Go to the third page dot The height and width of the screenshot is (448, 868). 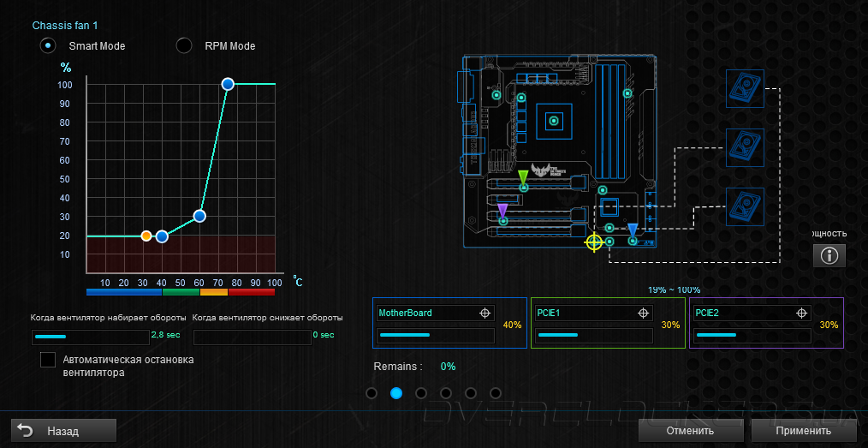click(420, 393)
